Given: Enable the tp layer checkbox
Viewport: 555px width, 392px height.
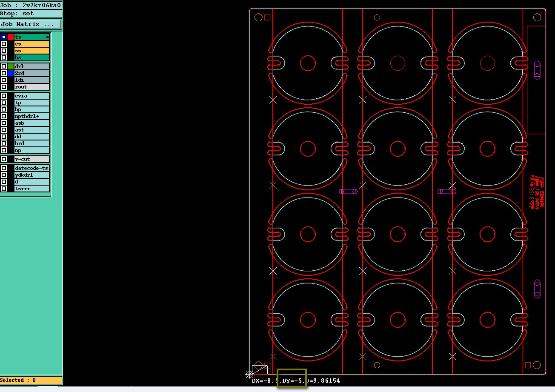Looking at the screenshot, I should (x=4, y=103).
